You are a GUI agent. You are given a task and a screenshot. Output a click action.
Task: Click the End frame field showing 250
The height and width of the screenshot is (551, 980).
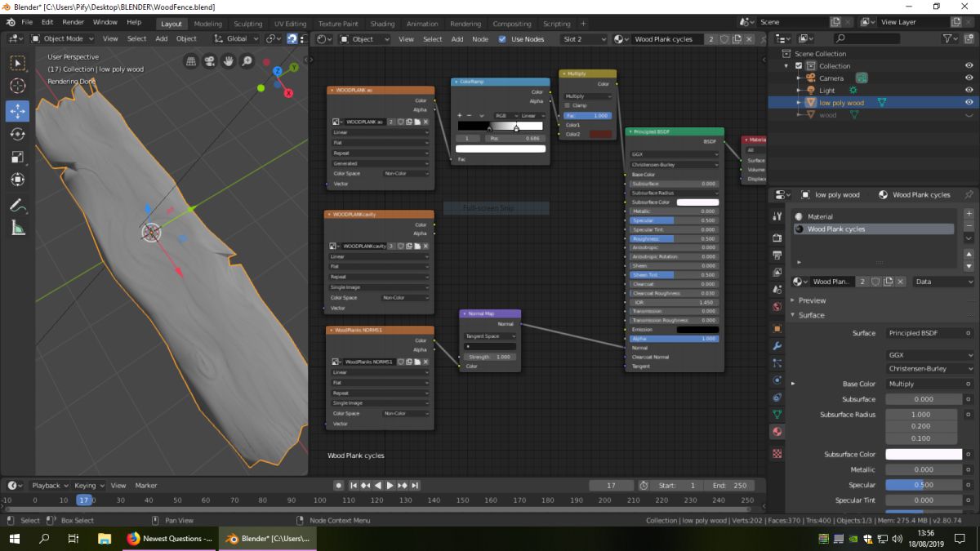point(730,486)
